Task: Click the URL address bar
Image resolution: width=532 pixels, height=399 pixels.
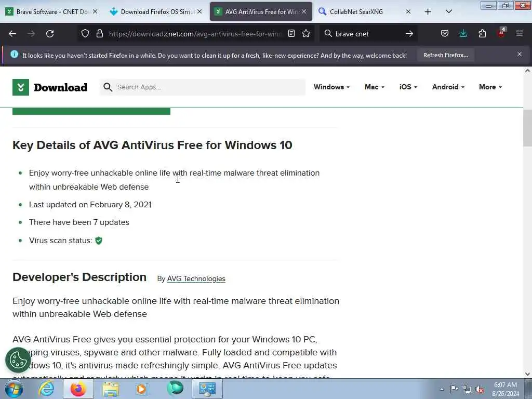Action: (195, 34)
